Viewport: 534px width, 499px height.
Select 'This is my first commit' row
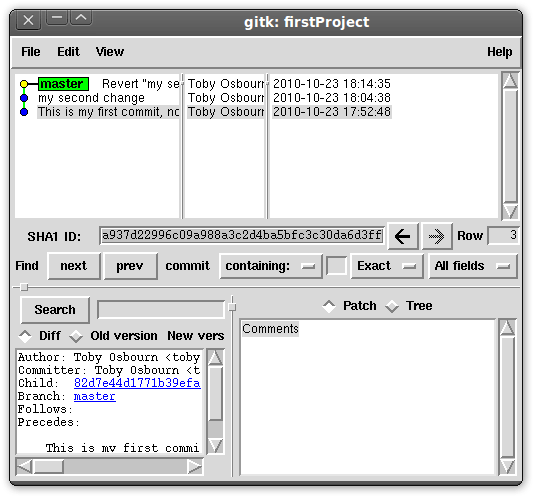[108, 112]
